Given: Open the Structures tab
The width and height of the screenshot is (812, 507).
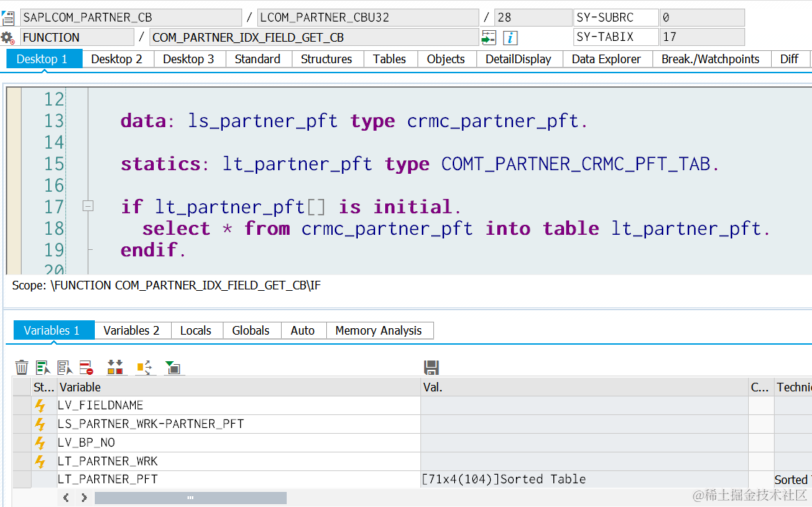Looking at the screenshot, I should coord(326,59).
